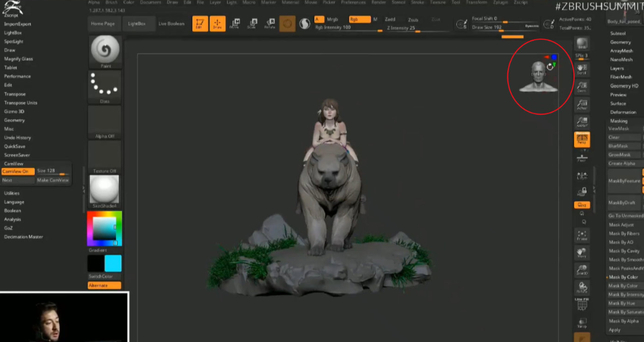
Task: Toggle Xyz rotation mode
Action: point(582,205)
